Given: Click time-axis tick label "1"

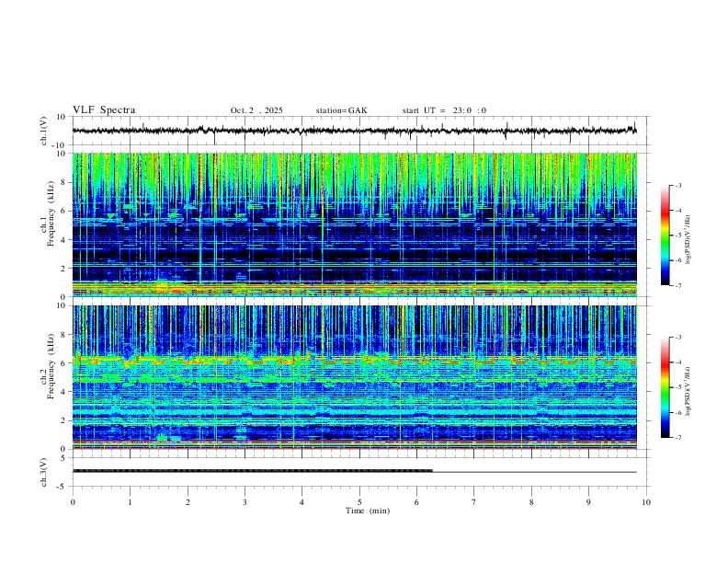Looking at the screenshot, I should [x=130, y=502].
